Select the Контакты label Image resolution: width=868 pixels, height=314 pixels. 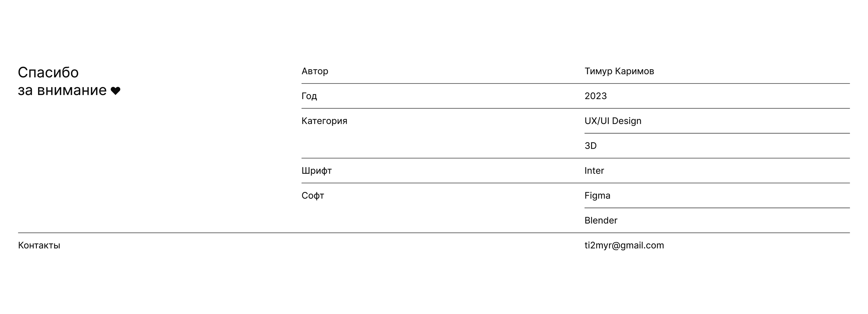click(39, 246)
